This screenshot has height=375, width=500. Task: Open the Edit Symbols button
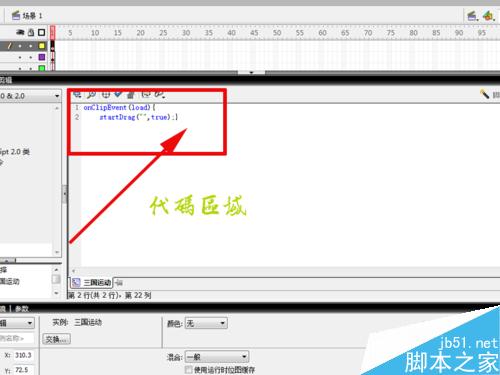(488, 15)
